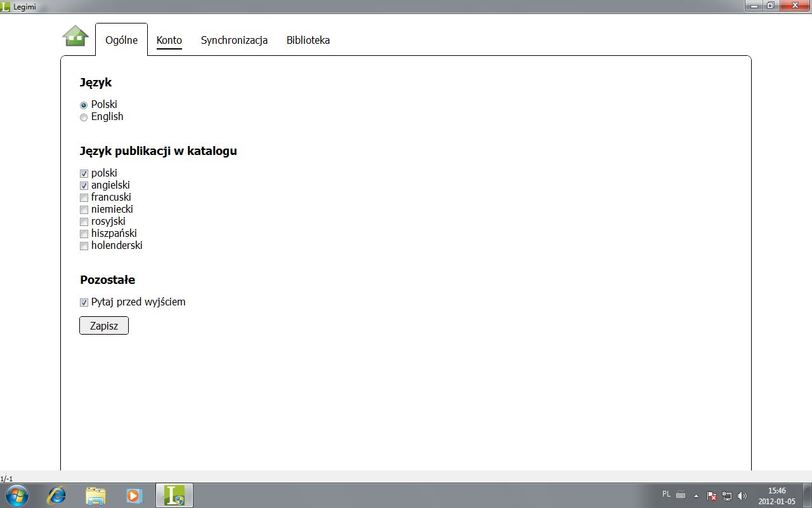Enable the niemiecki publication language checkbox

tap(84, 210)
